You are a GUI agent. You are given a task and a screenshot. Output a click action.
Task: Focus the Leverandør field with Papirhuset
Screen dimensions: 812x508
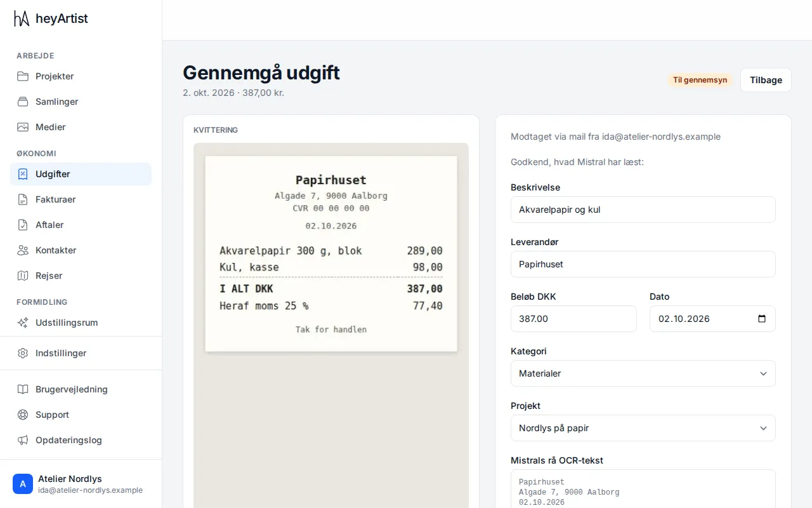(x=643, y=264)
